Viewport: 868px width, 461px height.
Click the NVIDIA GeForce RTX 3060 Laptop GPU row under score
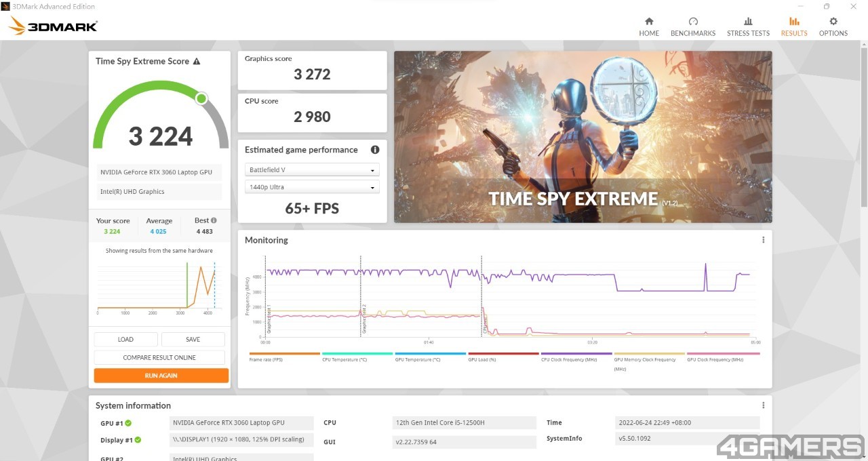158,172
